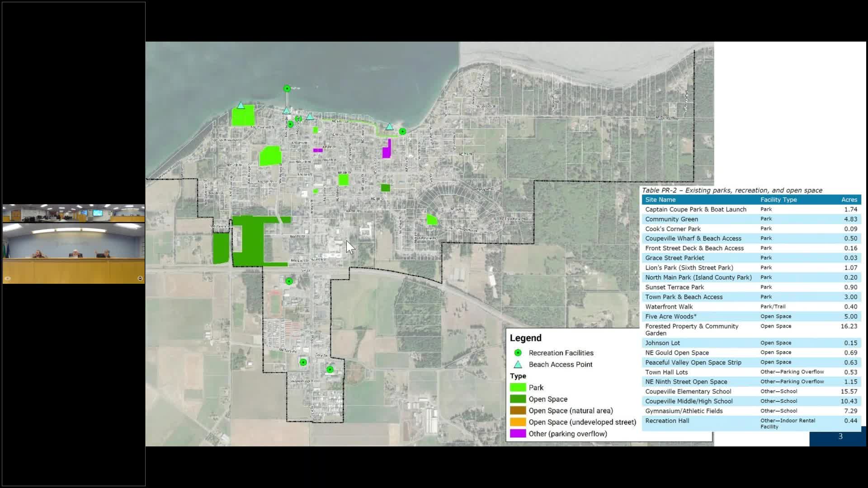This screenshot has width=868, height=488.
Task: Click the bright green Park swatch in the legend
Action: [518, 388]
